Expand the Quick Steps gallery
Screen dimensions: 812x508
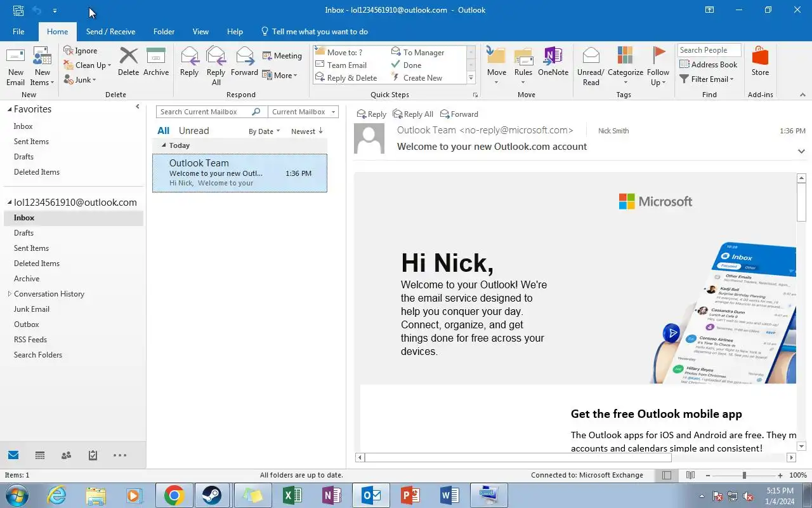pyautogui.click(x=471, y=78)
